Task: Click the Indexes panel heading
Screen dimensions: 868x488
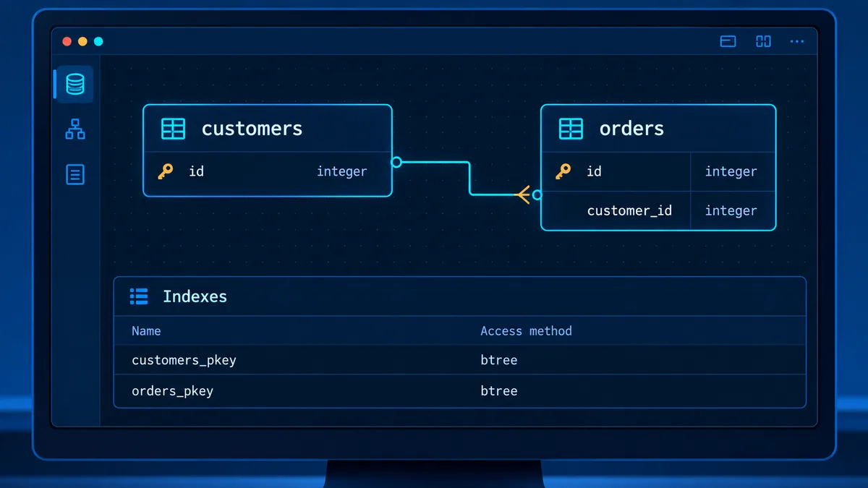Action: pyautogui.click(x=195, y=296)
